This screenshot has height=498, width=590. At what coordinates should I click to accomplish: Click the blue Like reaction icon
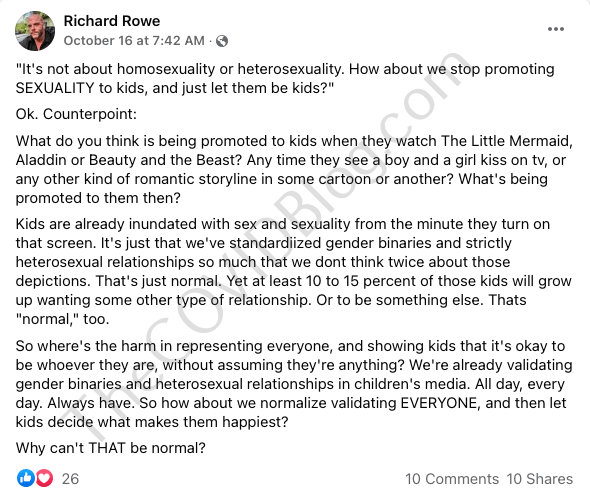(26, 478)
